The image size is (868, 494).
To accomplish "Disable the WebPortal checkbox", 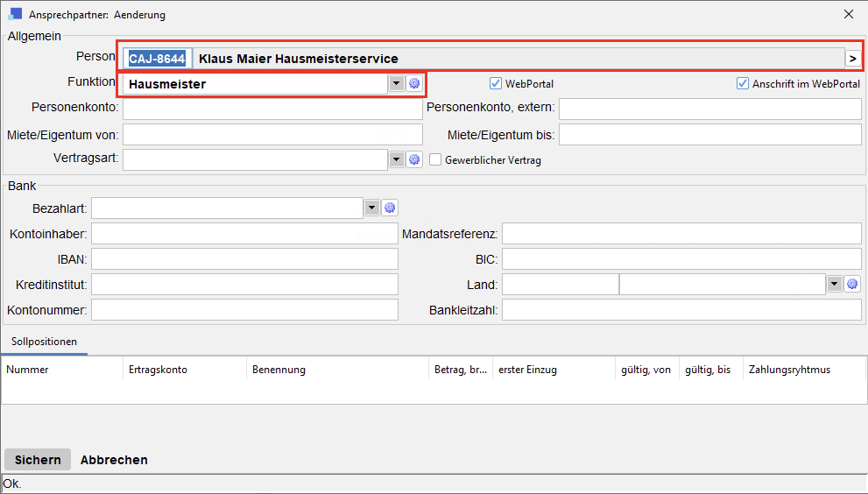I will [x=497, y=84].
